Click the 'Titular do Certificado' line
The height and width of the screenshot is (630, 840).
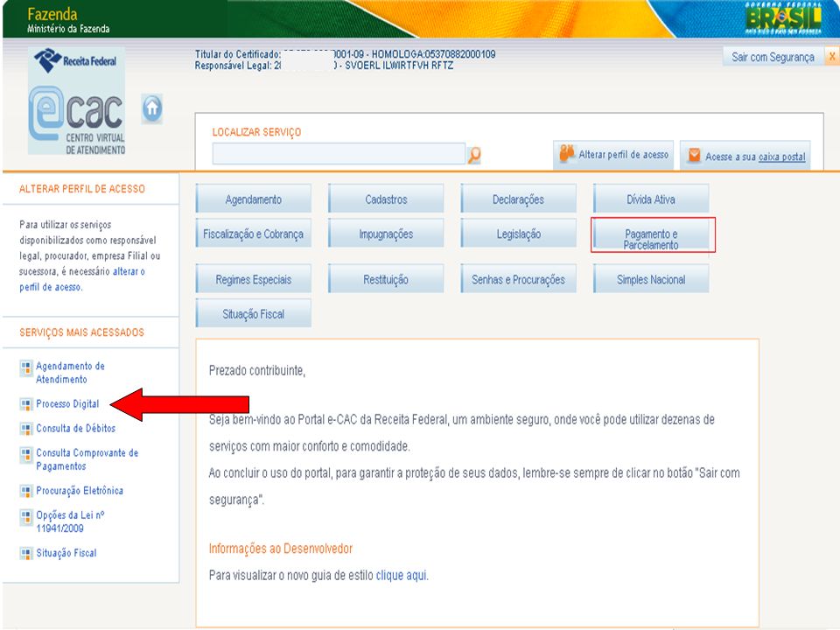click(345, 54)
